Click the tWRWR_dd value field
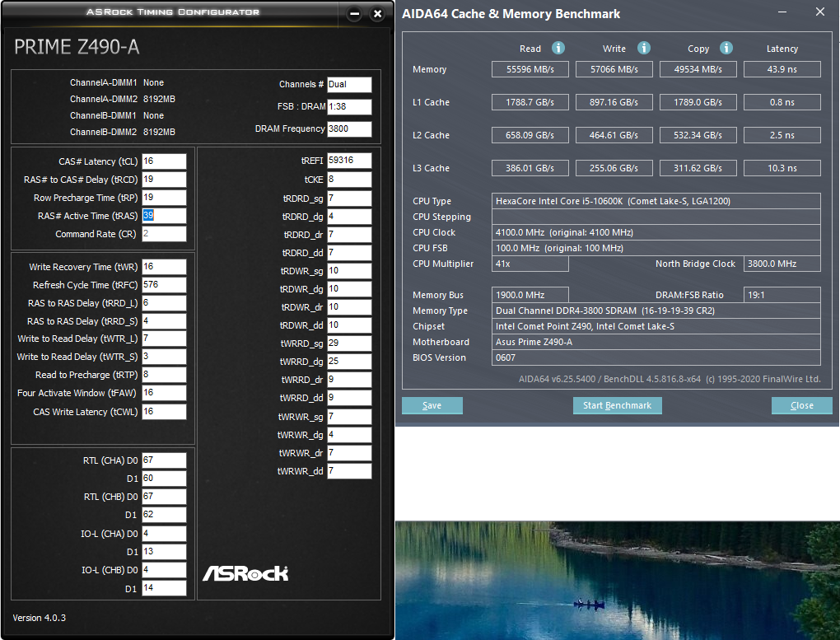This screenshot has width=840, height=640. point(349,471)
